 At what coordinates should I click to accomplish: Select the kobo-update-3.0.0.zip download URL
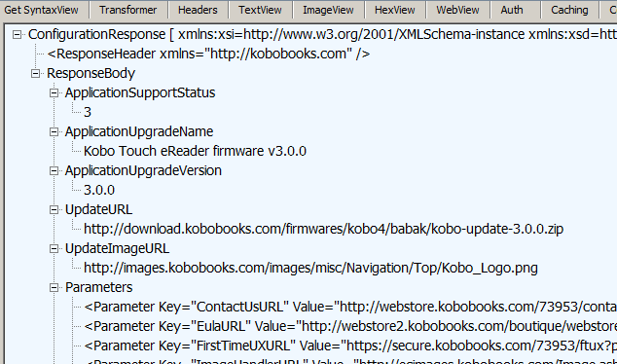pyautogui.click(x=323, y=229)
